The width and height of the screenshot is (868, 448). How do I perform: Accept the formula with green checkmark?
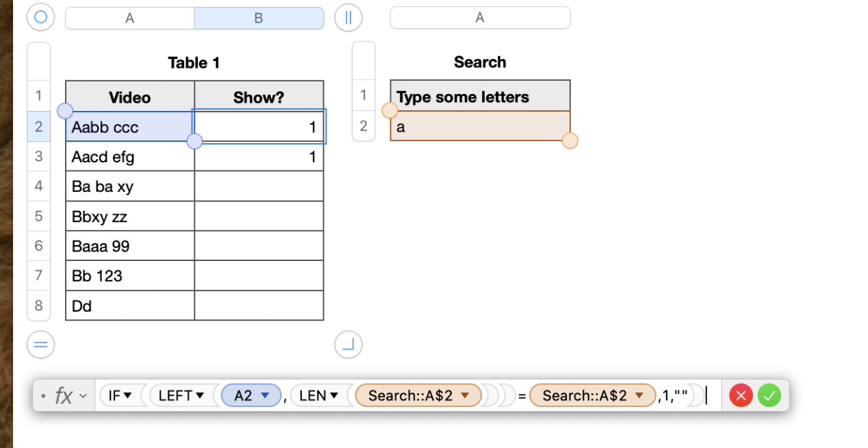pyautogui.click(x=769, y=395)
